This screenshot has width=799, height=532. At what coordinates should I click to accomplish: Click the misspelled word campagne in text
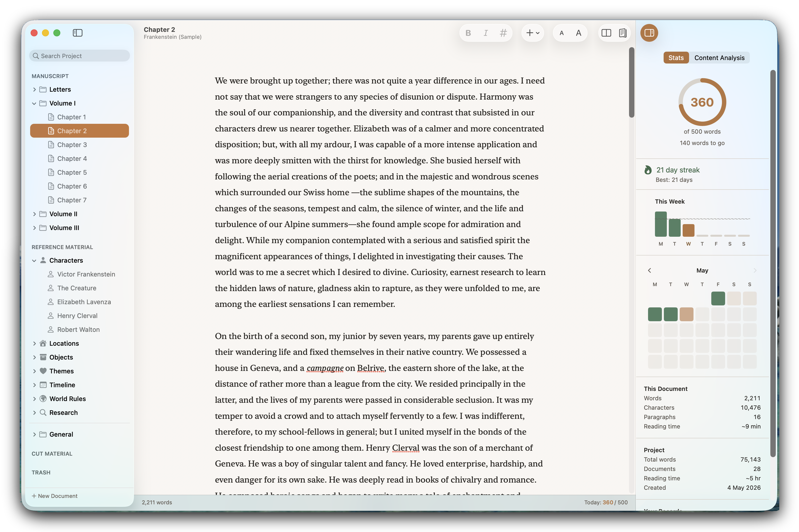coord(325,368)
